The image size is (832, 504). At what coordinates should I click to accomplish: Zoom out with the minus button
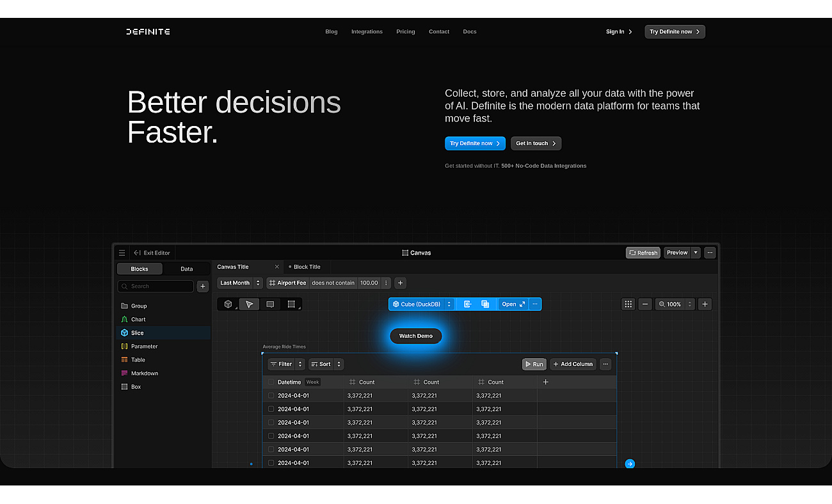[x=645, y=304]
